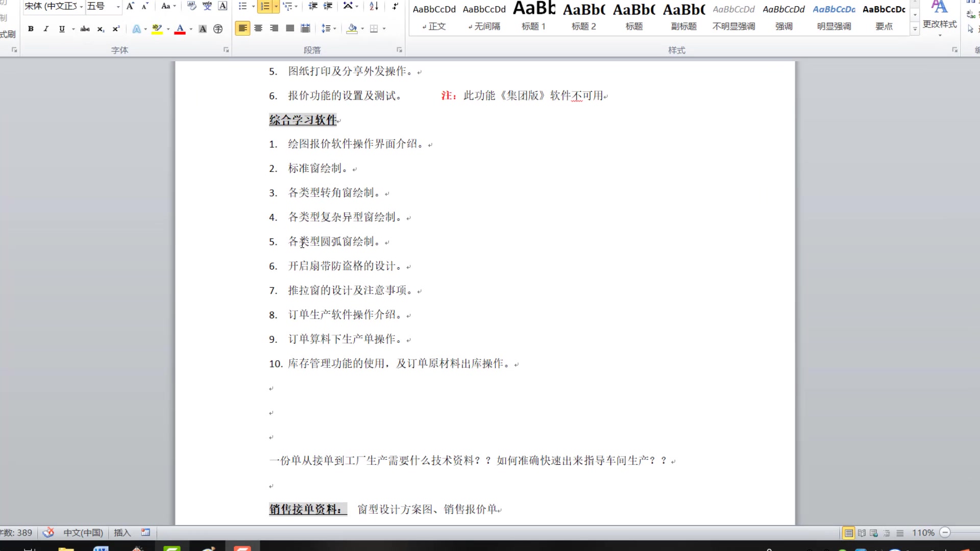The image size is (980, 551).
Task: Open the font name dropdown
Action: [x=81, y=6]
